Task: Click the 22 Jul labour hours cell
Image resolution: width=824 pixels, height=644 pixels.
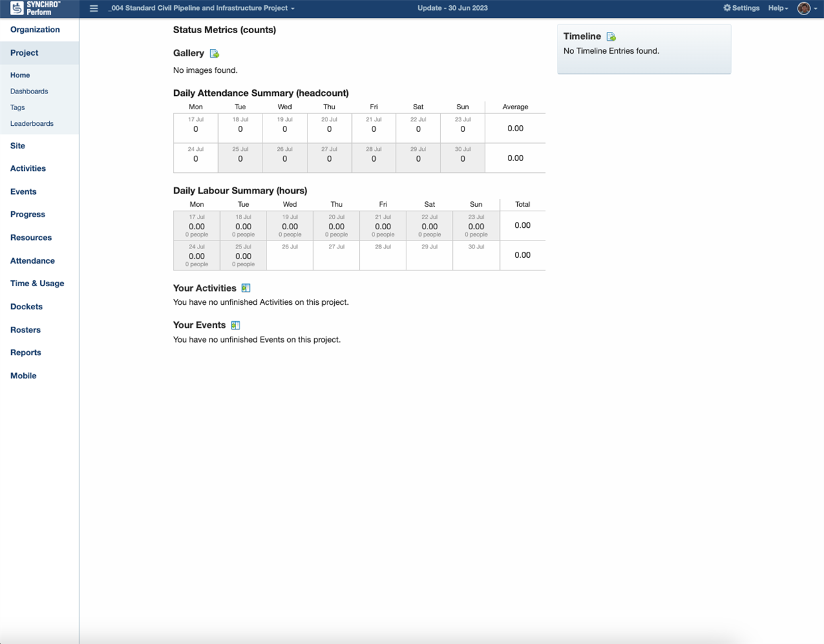Action: click(x=430, y=225)
